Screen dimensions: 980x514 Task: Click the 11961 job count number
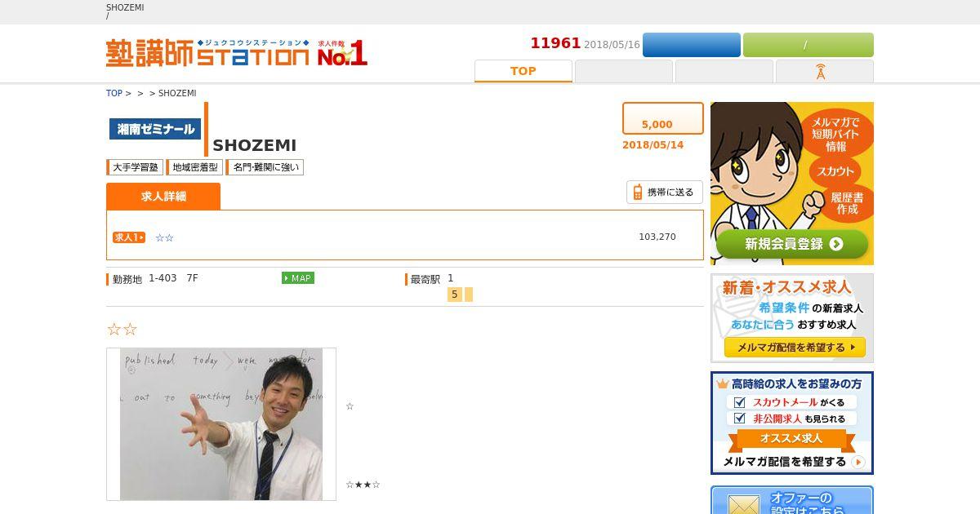coord(555,43)
